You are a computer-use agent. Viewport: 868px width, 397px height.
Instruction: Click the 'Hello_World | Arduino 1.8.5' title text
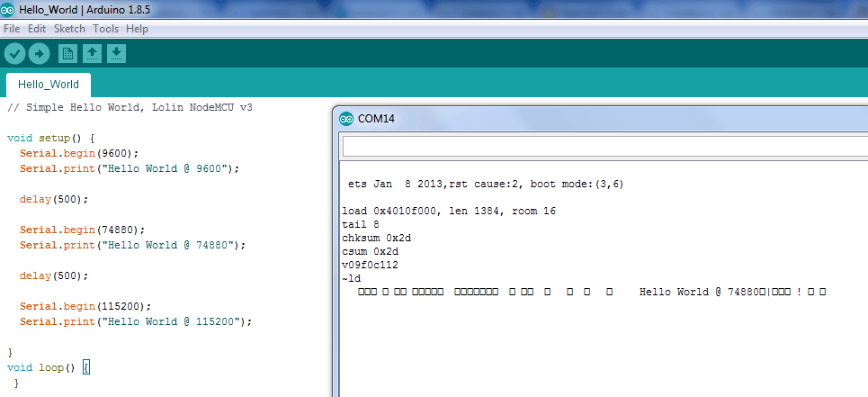tap(85, 9)
